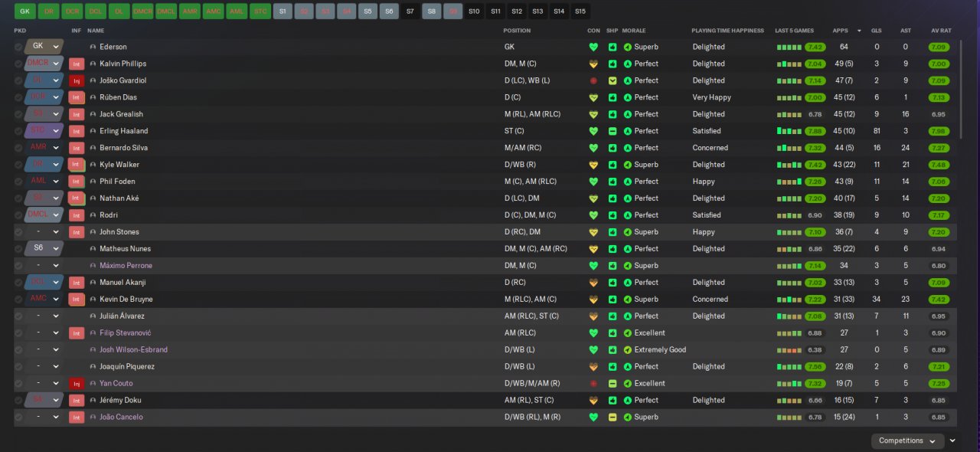Screen dimensions: 980x452
Task: Click Kalvin Phillips' condition heart icon
Action: (x=593, y=64)
